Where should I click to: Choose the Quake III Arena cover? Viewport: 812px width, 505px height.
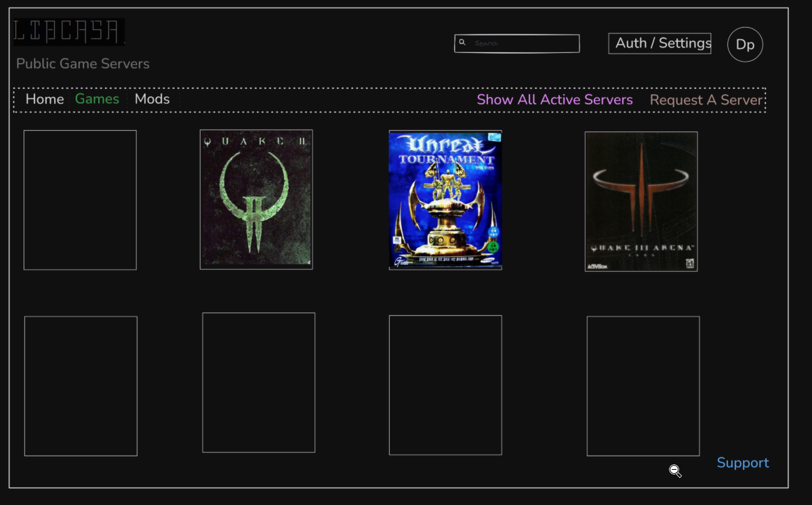[x=641, y=201]
